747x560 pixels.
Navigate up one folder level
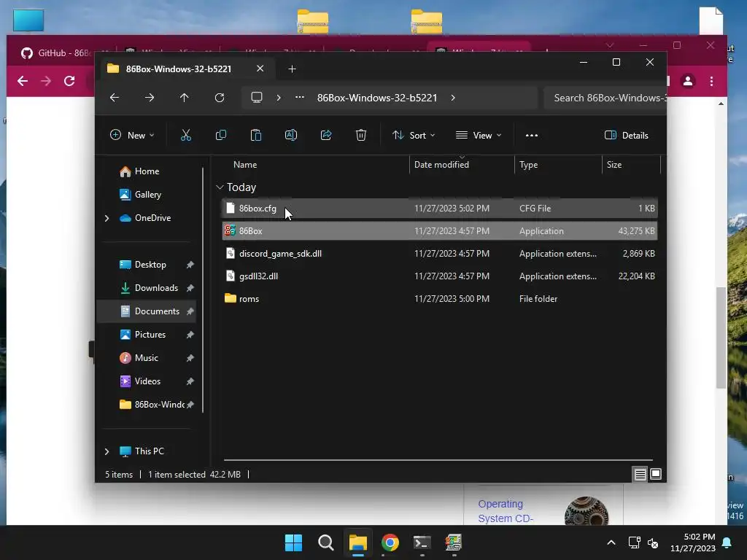[x=185, y=98]
